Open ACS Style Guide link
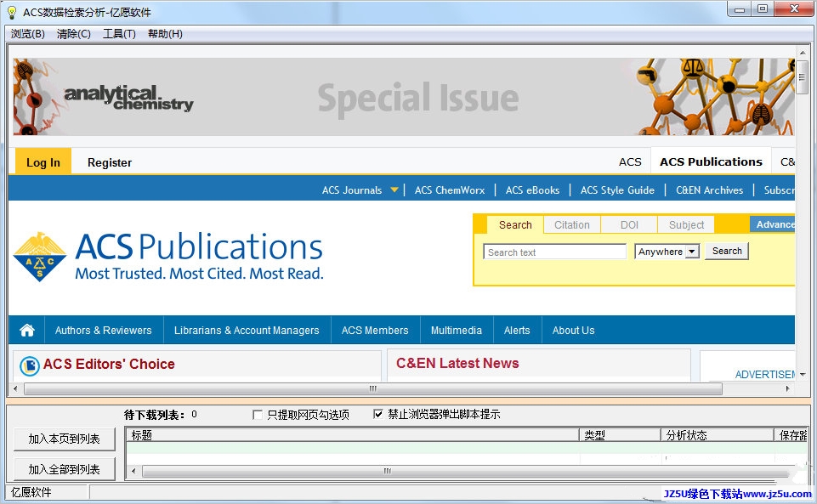The height and width of the screenshot is (504, 817). click(x=617, y=190)
